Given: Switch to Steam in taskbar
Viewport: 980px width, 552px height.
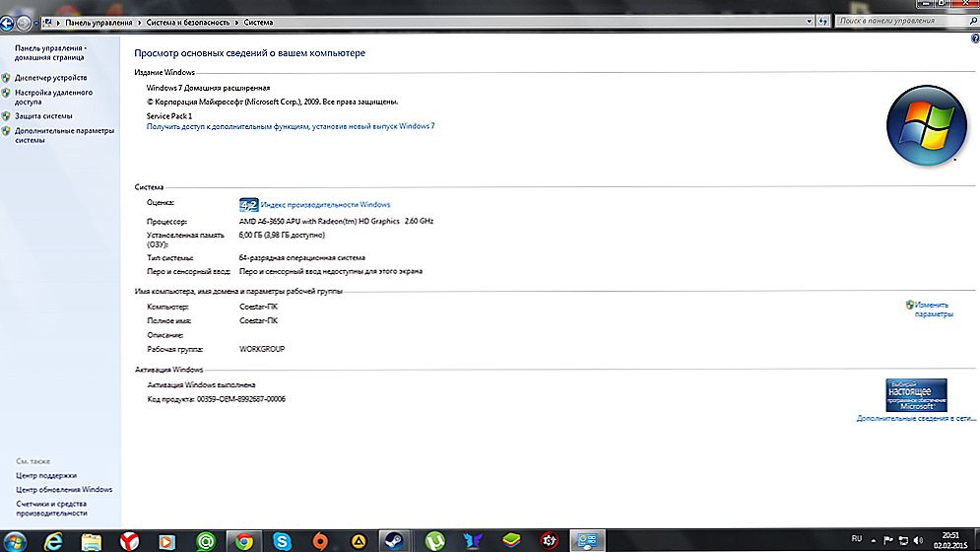Looking at the screenshot, I should (394, 541).
